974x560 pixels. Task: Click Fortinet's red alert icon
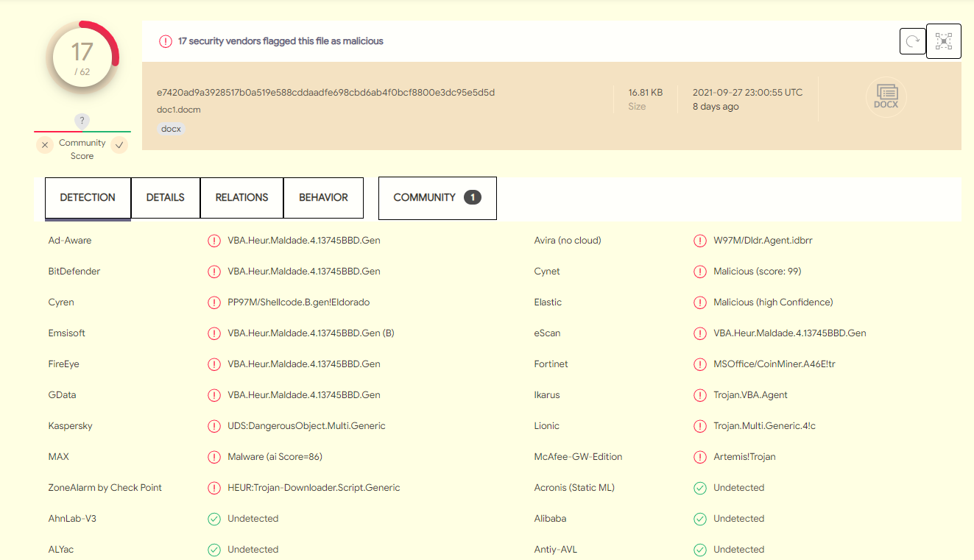click(700, 364)
